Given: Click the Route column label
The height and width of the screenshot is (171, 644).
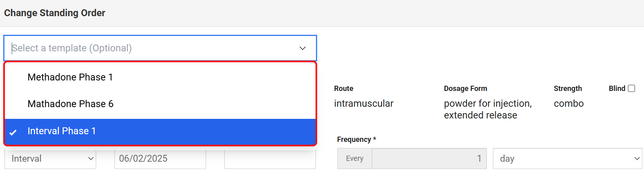Looking at the screenshot, I should coord(343,89).
